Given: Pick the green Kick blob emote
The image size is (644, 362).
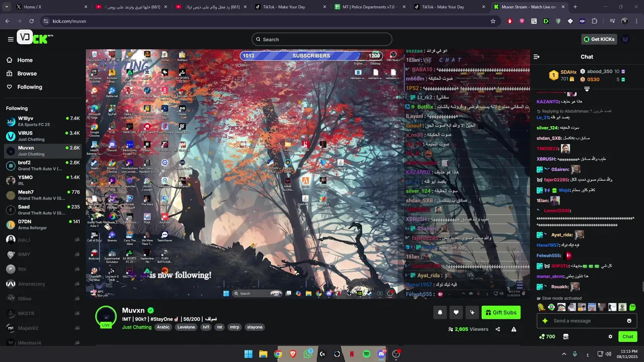Looking at the screenshot, I should (x=632, y=307).
